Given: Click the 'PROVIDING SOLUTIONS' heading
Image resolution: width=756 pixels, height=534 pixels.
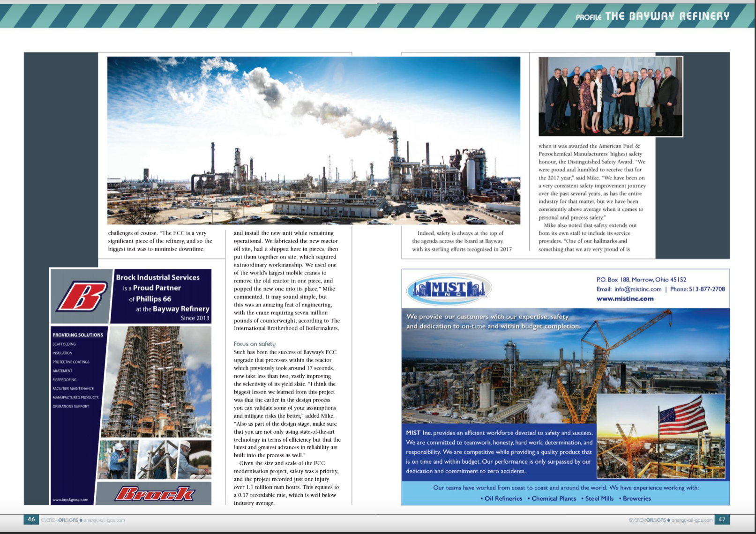Looking at the screenshot, I should tap(78, 335).
